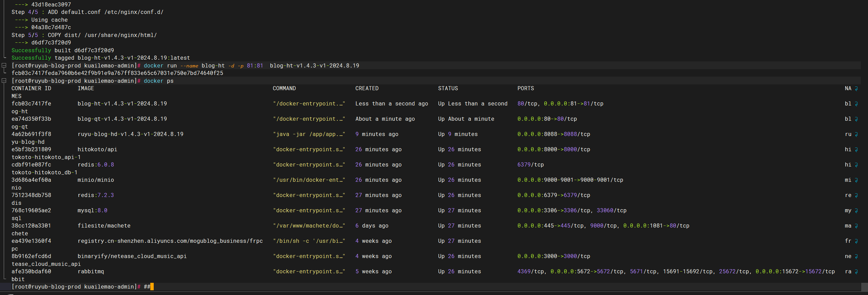Click ports 0.0.0.0:3000->3000/tcp
The height and width of the screenshot is (295, 868).
point(554,256)
